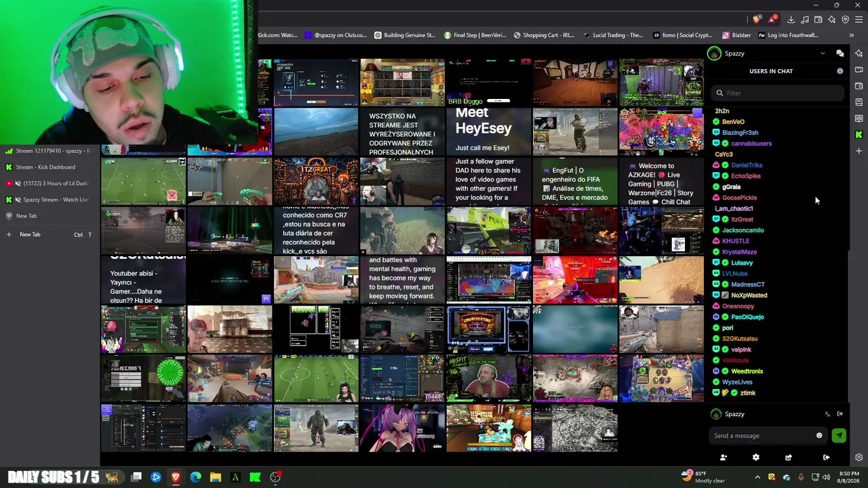The width and height of the screenshot is (868, 488).
Task: Open the add user icon below chat
Action: [724, 457]
